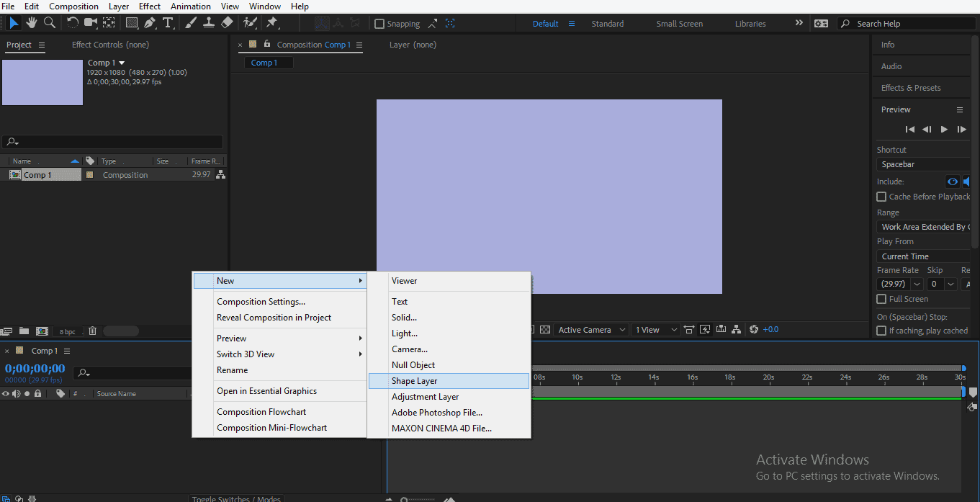Open the project trash to delete items
Screen dimensions: 980x502
click(92, 331)
